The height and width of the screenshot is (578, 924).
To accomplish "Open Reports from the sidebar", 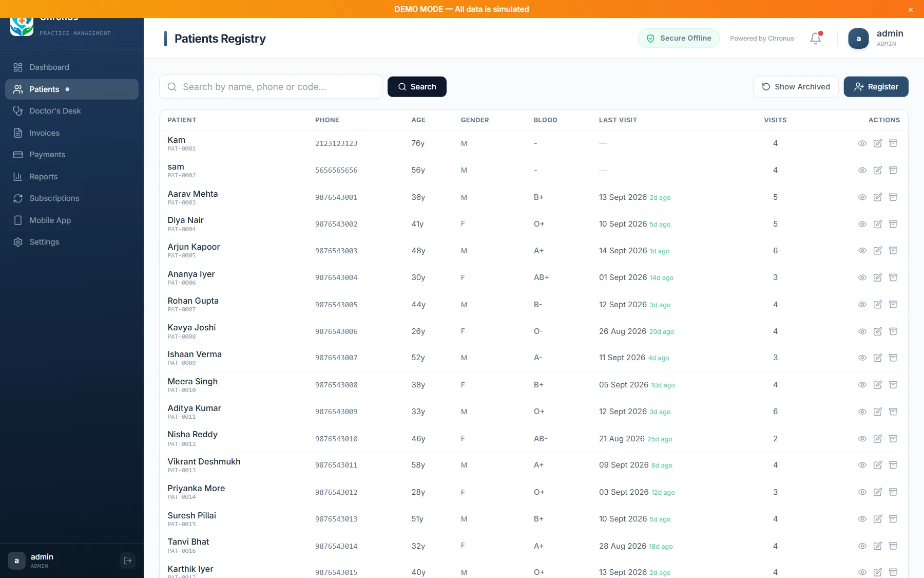I will (x=72, y=177).
